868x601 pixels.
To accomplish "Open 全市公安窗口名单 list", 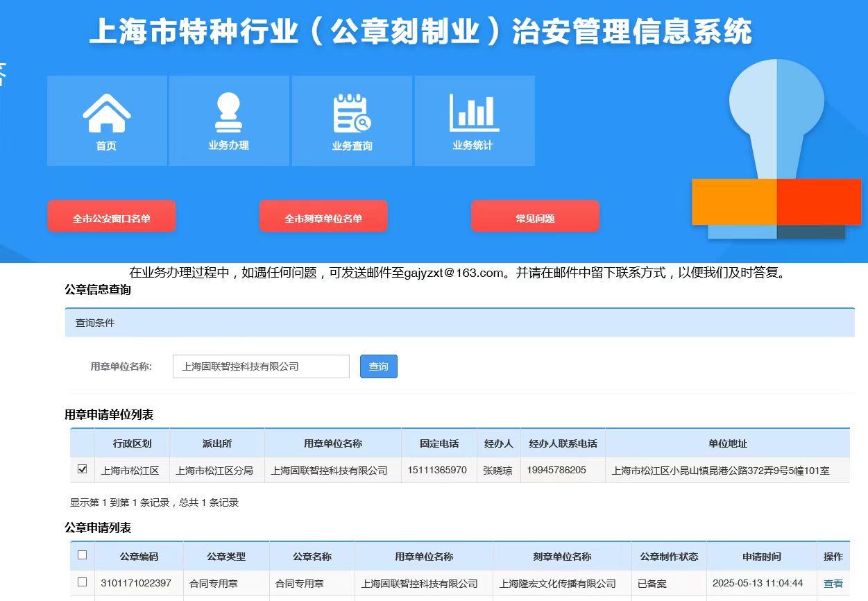I will (x=112, y=218).
